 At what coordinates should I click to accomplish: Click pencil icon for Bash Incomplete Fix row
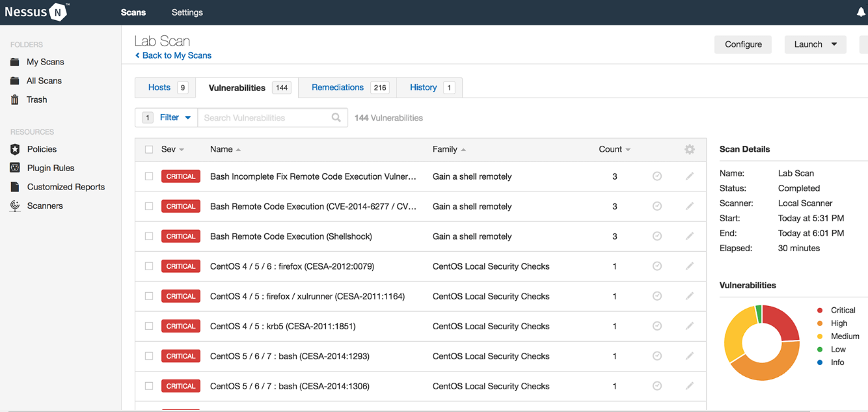tap(690, 176)
